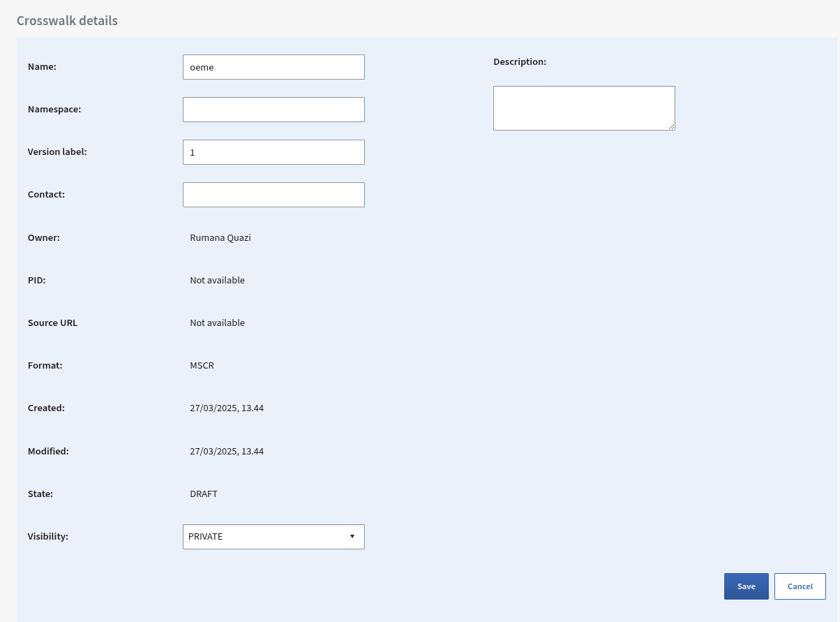Focus the empty Contact input field
This screenshot has width=840, height=622.
pos(273,195)
